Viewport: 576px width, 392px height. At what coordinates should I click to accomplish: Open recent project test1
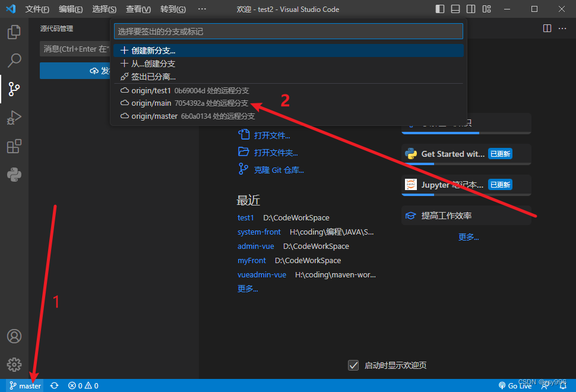pos(245,217)
